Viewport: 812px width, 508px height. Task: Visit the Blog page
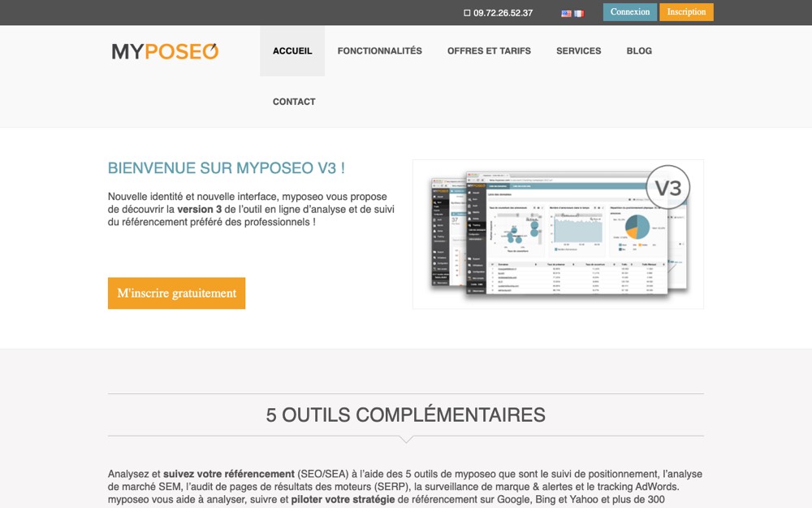coord(639,50)
